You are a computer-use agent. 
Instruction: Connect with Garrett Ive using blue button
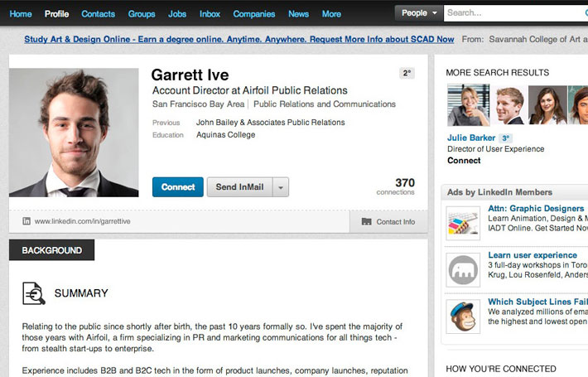click(x=178, y=186)
